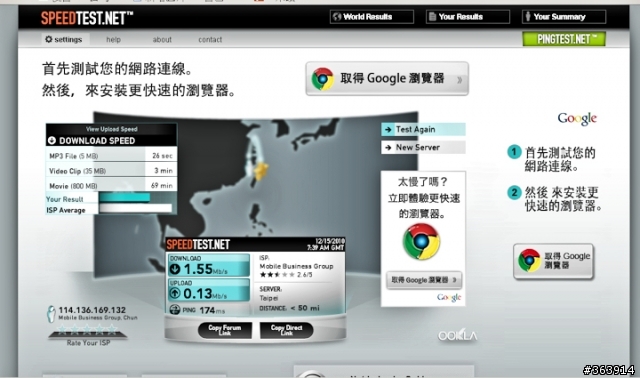The image size is (640, 378).
Task: Click the globe icon beside World Results
Action: coord(337,17)
